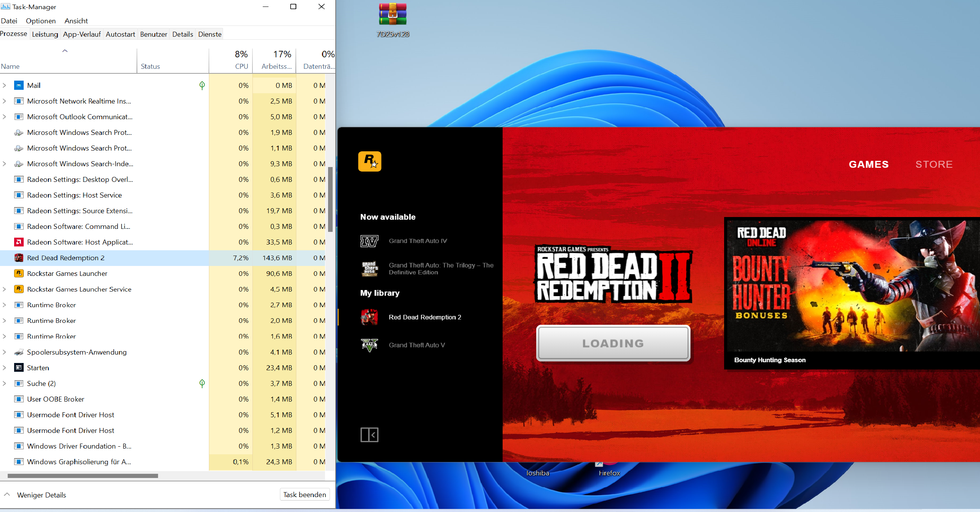Expand the Mail process group
980x512 pixels.
click(x=5, y=86)
